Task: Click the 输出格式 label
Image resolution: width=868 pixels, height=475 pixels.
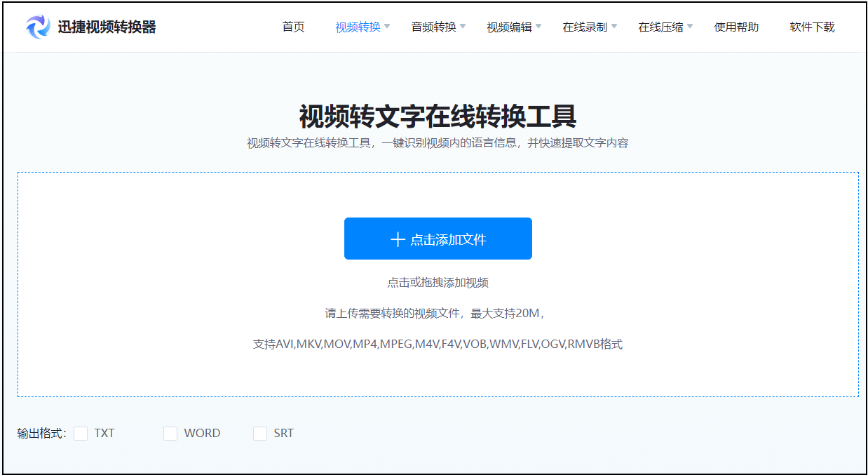Action: click(x=41, y=434)
